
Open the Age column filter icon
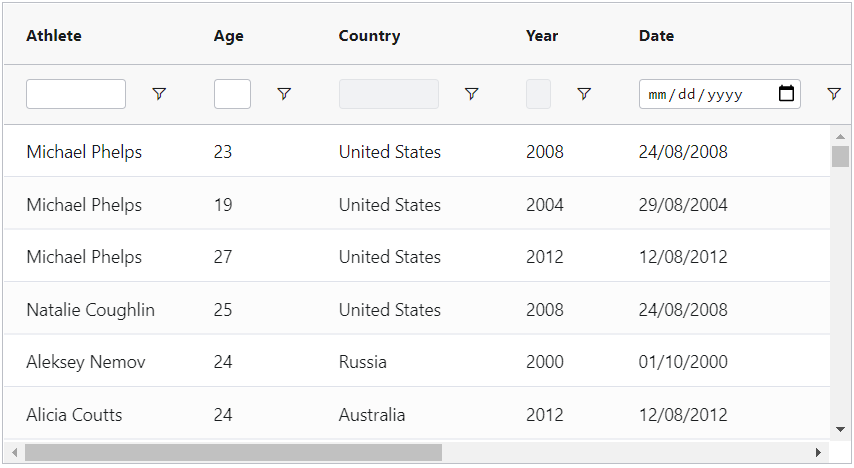tap(284, 94)
